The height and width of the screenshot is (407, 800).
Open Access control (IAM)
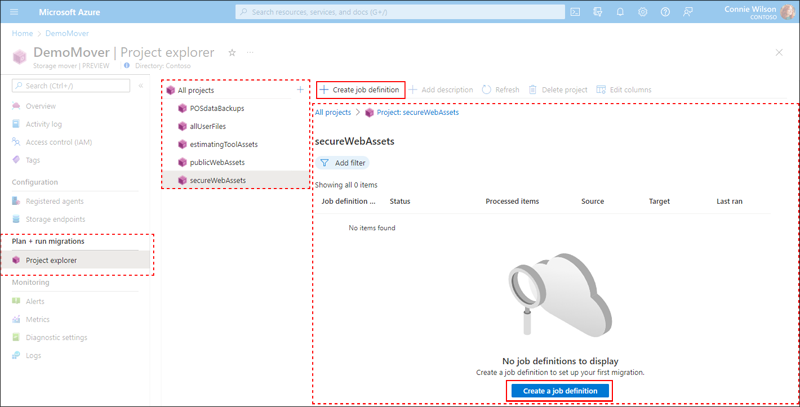[x=59, y=142]
